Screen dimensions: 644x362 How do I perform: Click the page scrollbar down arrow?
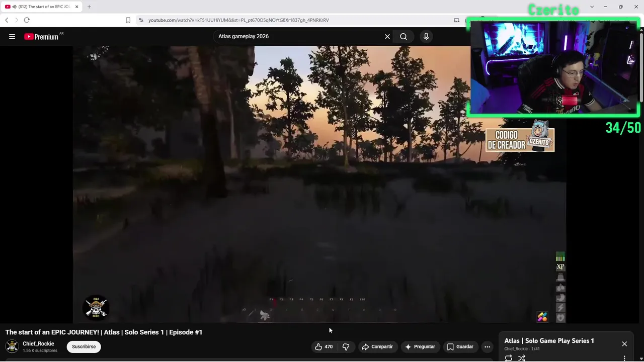(641, 358)
